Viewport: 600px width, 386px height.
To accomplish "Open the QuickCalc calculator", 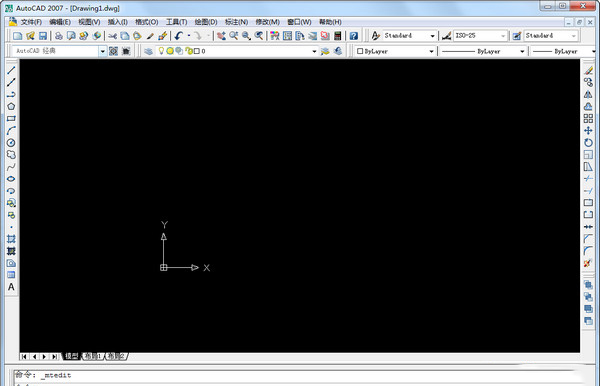I will click(338, 36).
